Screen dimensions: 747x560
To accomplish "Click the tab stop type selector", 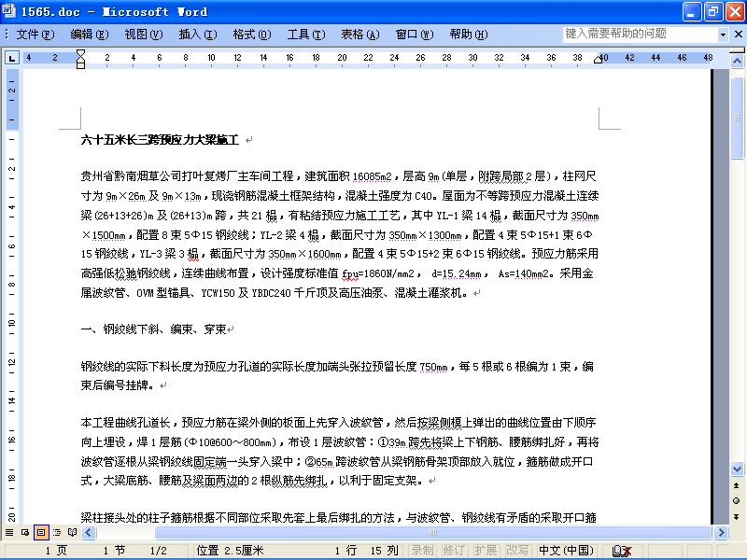I will (11, 58).
